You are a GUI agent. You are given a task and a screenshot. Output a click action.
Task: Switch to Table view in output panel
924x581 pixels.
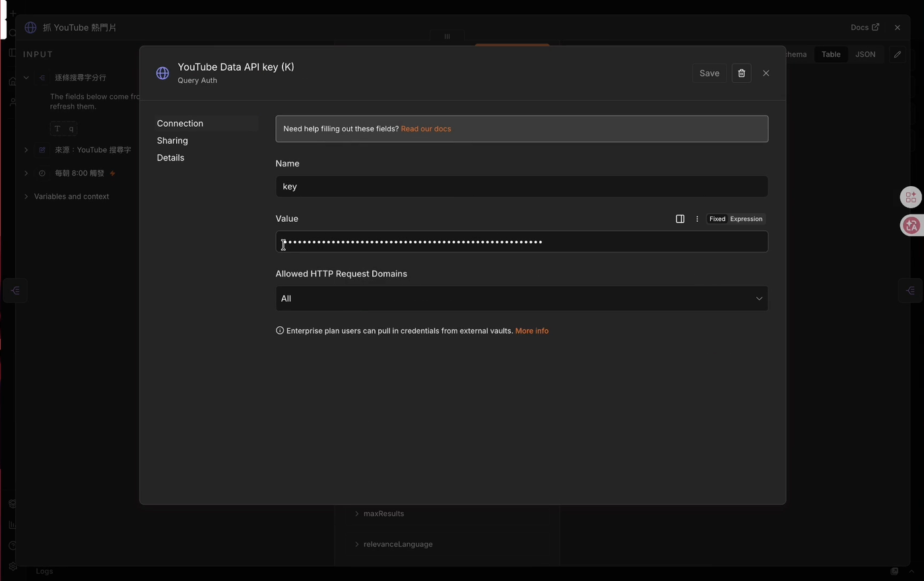[x=831, y=54]
